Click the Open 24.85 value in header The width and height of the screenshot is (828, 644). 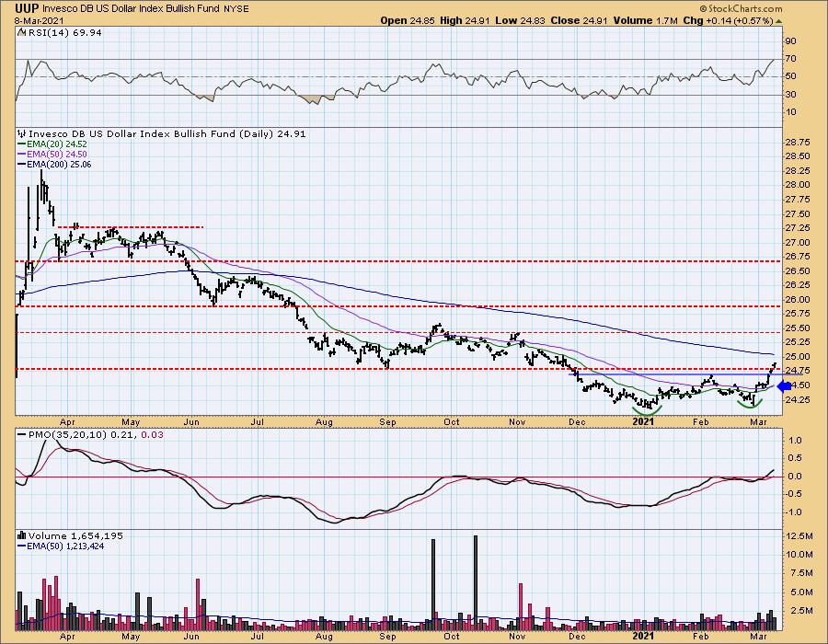pyautogui.click(x=408, y=20)
